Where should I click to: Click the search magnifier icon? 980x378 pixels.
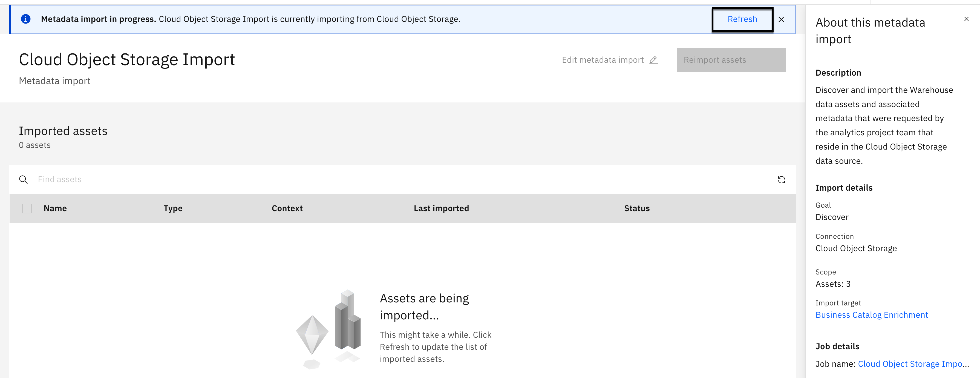pos(23,180)
